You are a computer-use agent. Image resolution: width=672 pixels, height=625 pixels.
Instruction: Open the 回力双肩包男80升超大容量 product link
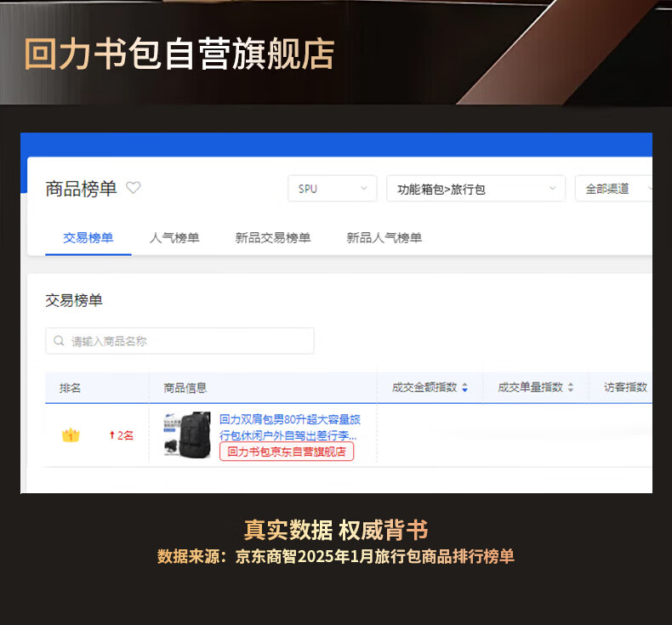point(290,428)
